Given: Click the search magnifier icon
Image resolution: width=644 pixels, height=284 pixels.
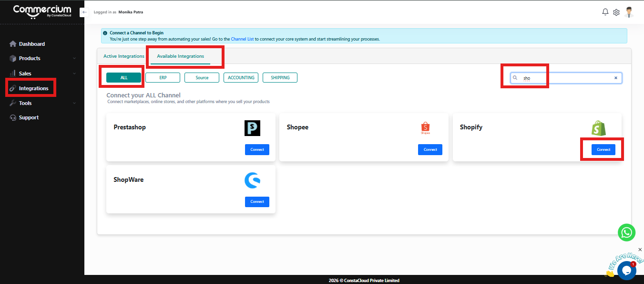Looking at the screenshot, I should [515, 78].
